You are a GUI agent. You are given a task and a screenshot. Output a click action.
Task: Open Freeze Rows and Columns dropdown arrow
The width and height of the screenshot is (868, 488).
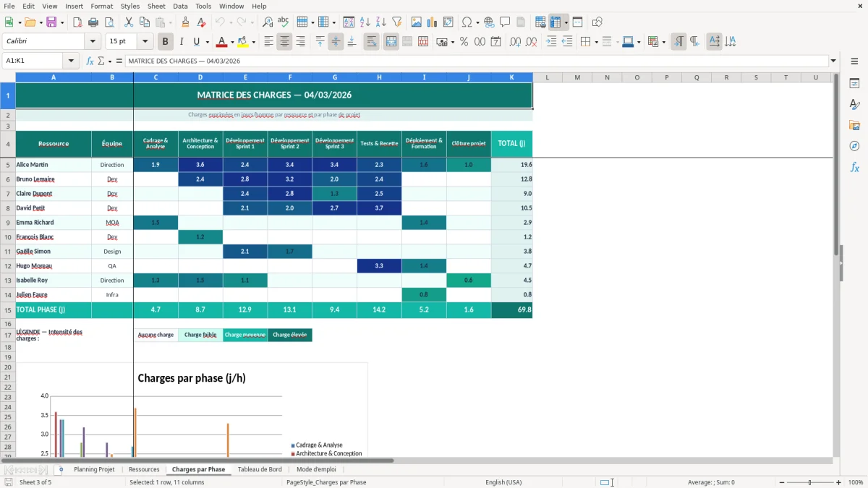(x=566, y=22)
